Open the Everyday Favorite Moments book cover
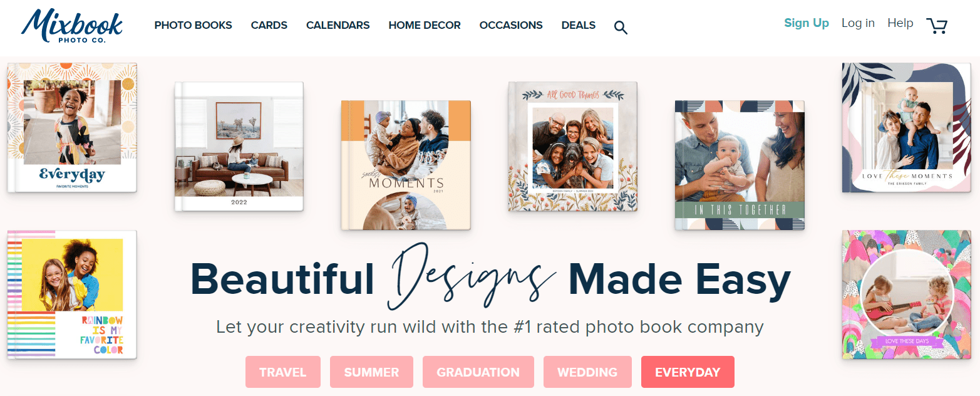The height and width of the screenshot is (396, 980). tap(72, 127)
